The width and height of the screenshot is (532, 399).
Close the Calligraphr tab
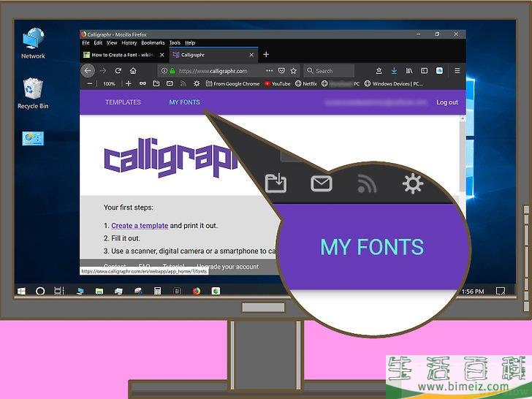pyautogui.click(x=251, y=55)
